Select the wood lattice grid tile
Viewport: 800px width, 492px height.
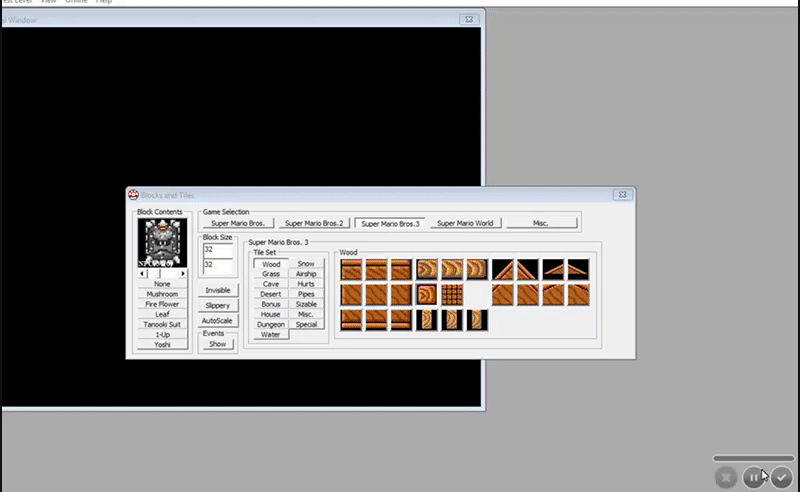[452, 294]
